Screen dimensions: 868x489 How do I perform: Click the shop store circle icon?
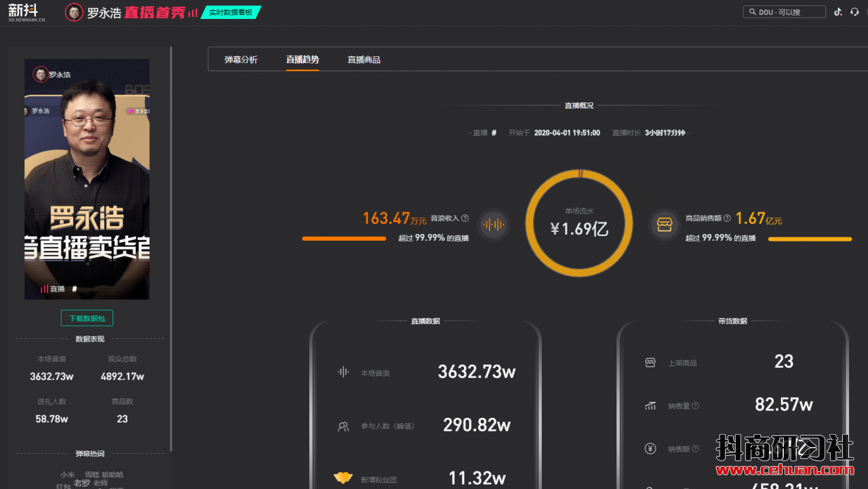point(665,224)
